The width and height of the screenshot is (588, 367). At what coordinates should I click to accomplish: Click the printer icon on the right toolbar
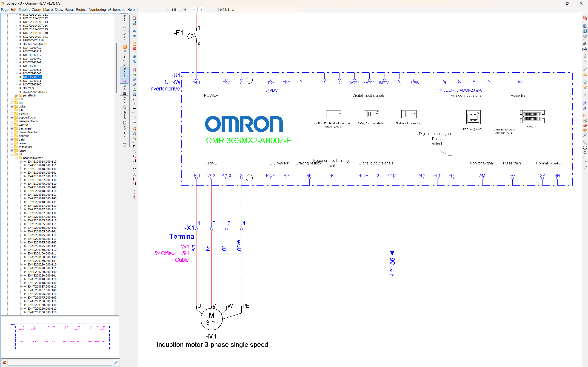point(585,36)
